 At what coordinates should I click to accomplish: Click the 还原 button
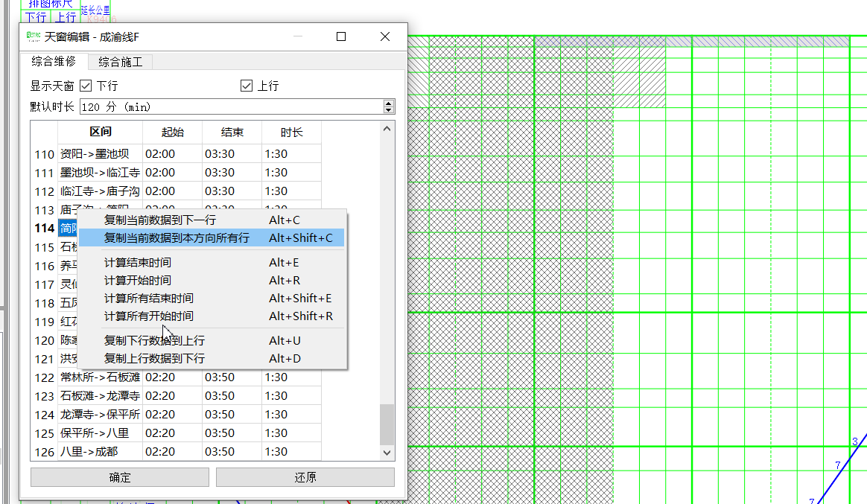tap(305, 477)
